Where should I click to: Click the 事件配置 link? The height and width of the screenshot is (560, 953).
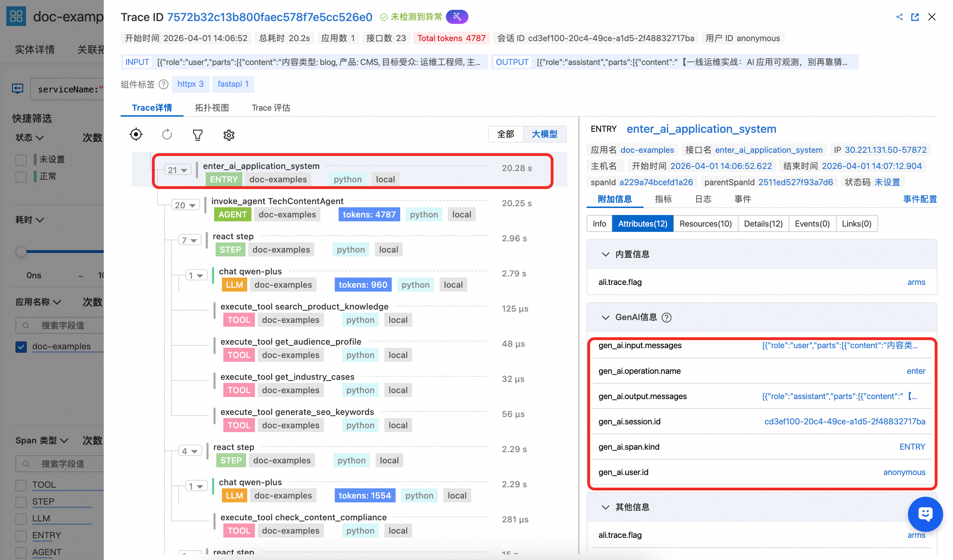tap(920, 199)
